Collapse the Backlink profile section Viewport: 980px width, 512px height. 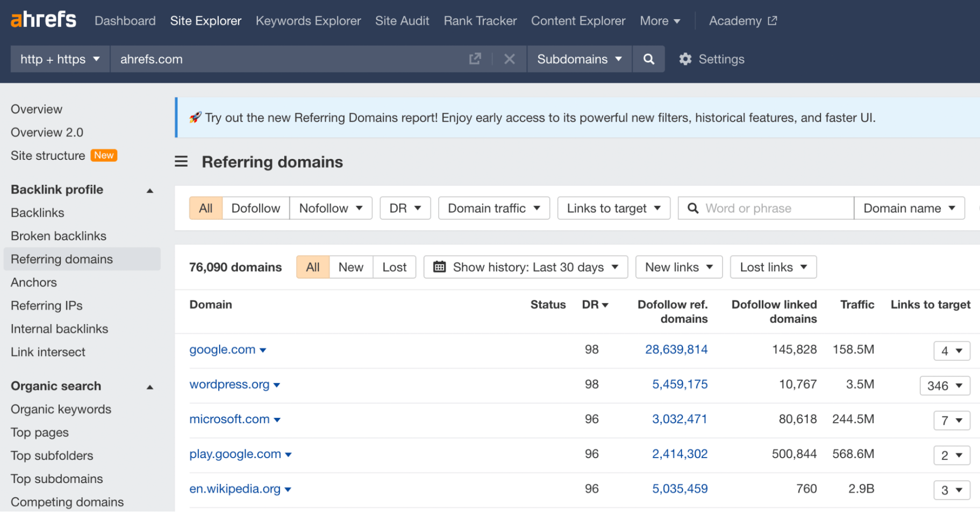[150, 190]
